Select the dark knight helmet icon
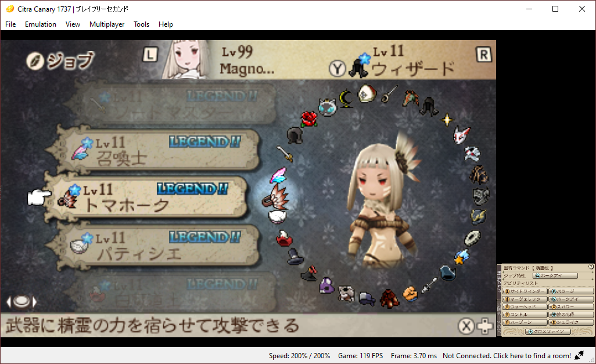Image resolution: width=596 pixels, height=364 pixels. pyautogui.click(x=295, y=135)
